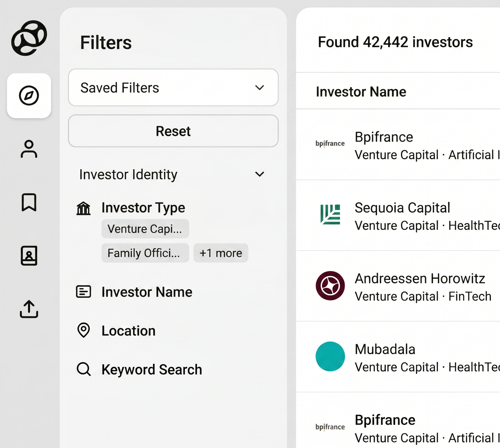Click the map pin Location icon
Image resolution: width=500 pixels, height=448 pixels.
[x=84, y=330]
